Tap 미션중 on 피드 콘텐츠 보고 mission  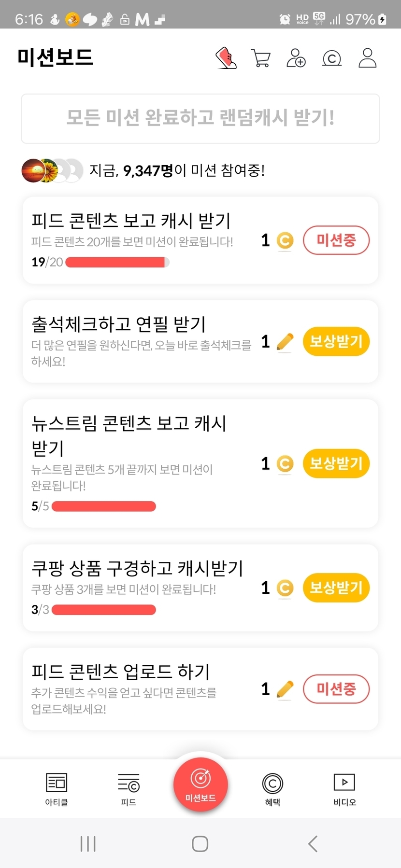coord(336,240)
